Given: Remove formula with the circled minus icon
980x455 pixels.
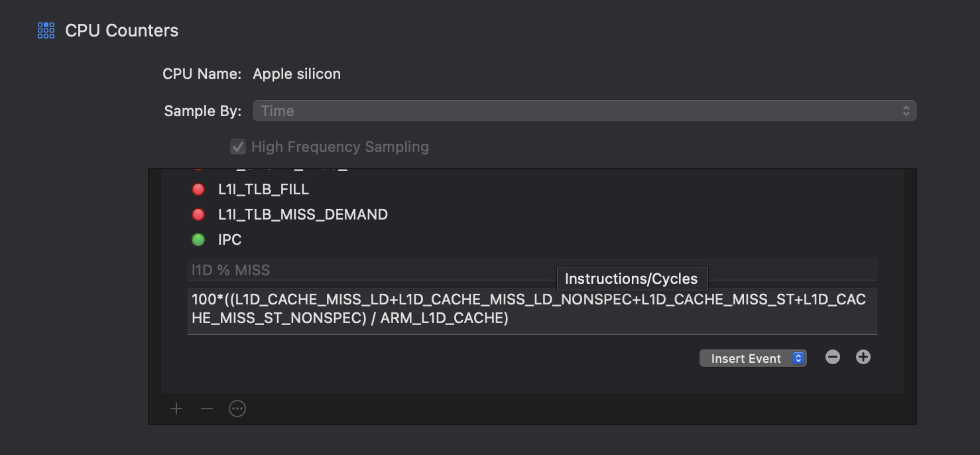Looking at the screenshot, I should click(833, 357).
